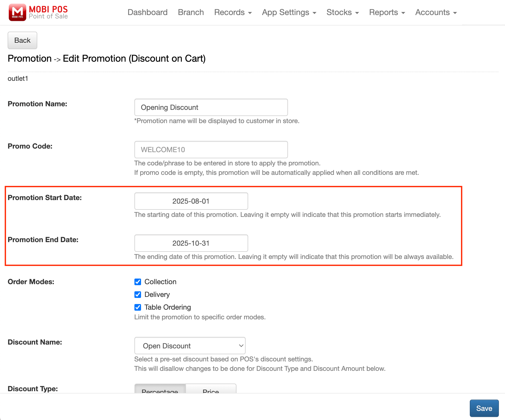Expand the Accounts menu
Viewport: 505px width, 420px height.
[x=436, y=12]
